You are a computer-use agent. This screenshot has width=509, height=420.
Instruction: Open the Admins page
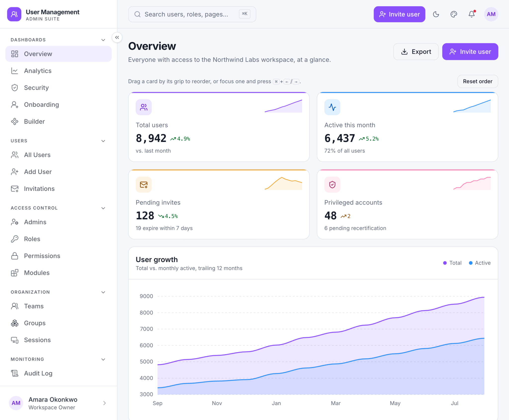(58, 222)
